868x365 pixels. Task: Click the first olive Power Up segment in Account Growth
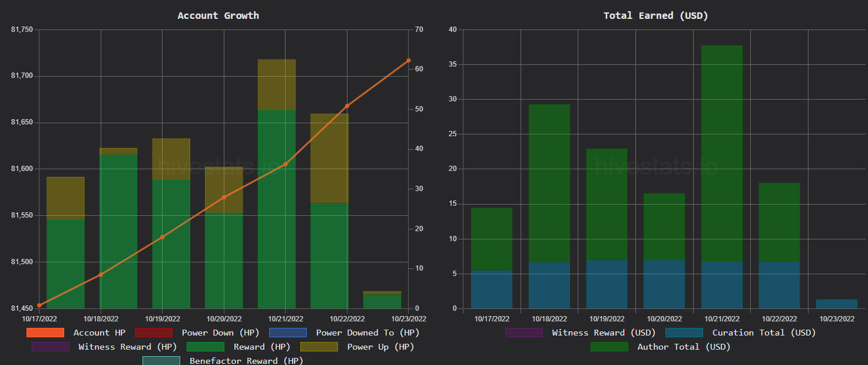point(66,199)
